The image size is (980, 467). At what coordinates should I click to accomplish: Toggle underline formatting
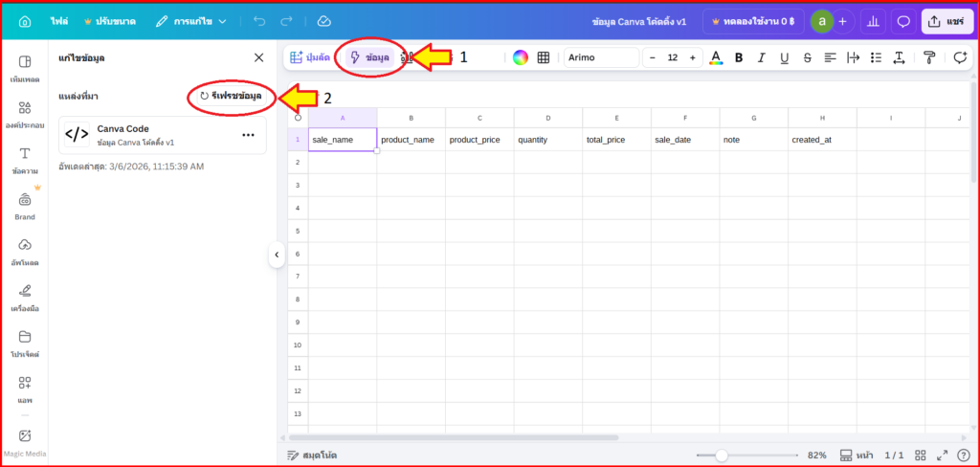pyautogui.click(x=785, y=57)
